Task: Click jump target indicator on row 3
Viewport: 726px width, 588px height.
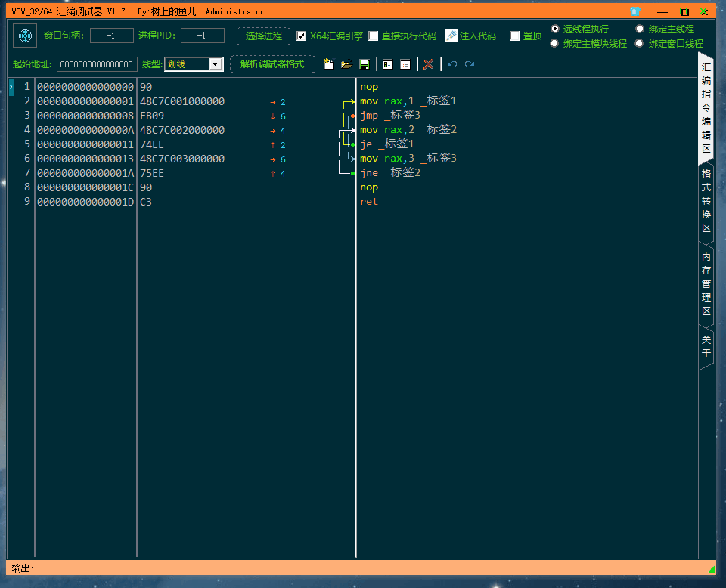Action: 278,116
